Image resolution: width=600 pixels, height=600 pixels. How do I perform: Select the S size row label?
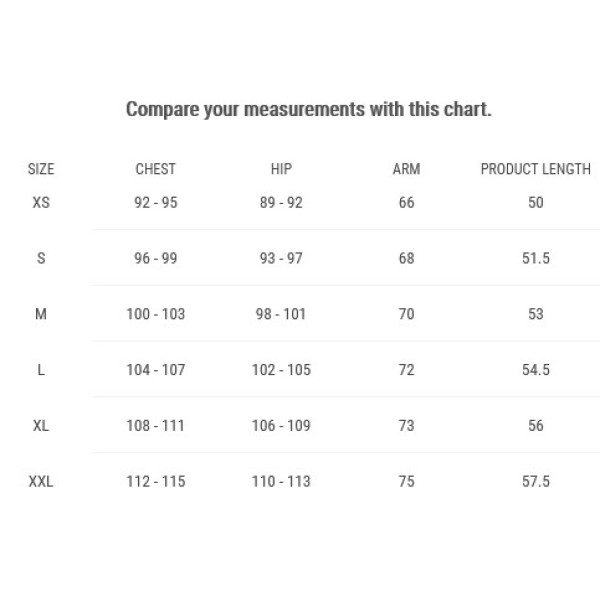pos(41,258)
